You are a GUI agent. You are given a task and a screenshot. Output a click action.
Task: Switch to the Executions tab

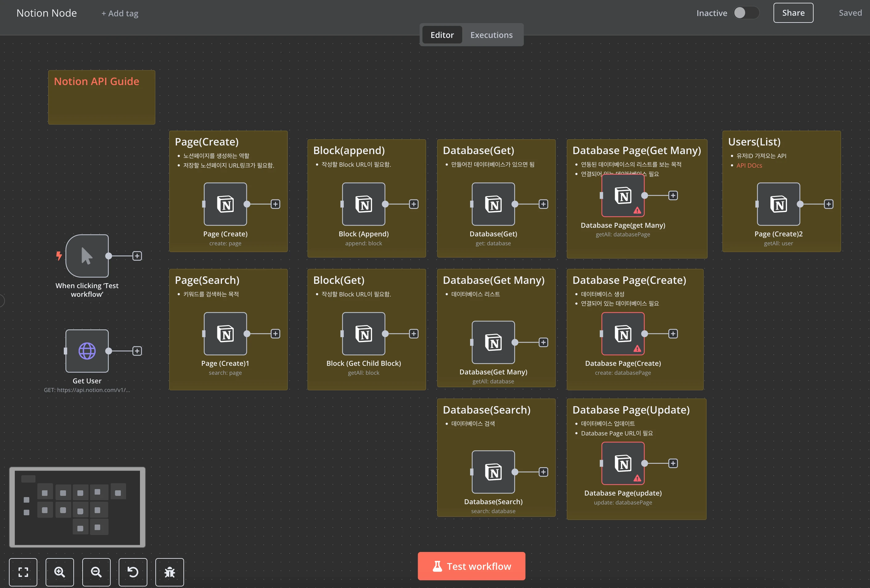[x=491, y=35]
